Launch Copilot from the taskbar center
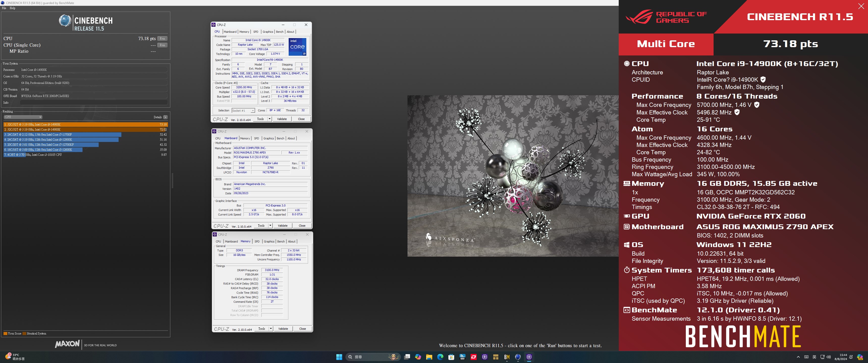 (418, 357)
